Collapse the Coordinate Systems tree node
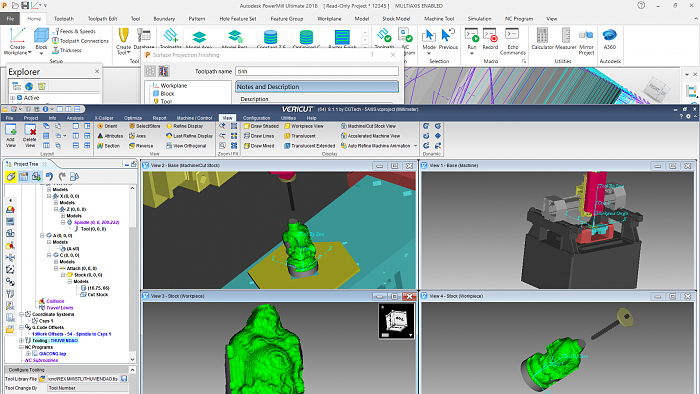Screen dimensions: 700x394 pyautogui.click(x=21, y=314)
